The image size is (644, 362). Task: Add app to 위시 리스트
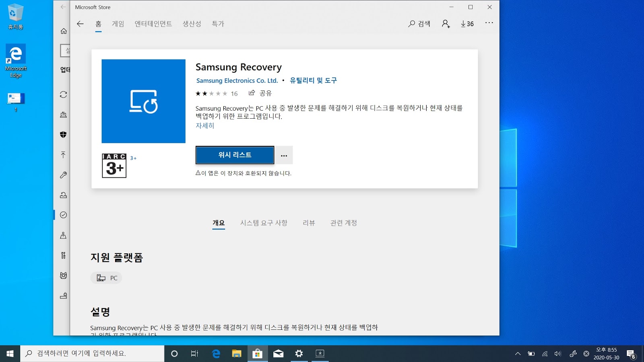pyautogui.click(x=235, y=155)
